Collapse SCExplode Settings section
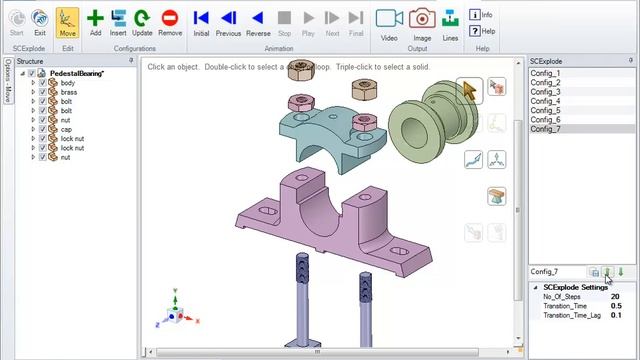The height and width of the screenshot is (360, 640). coord(535,287)
